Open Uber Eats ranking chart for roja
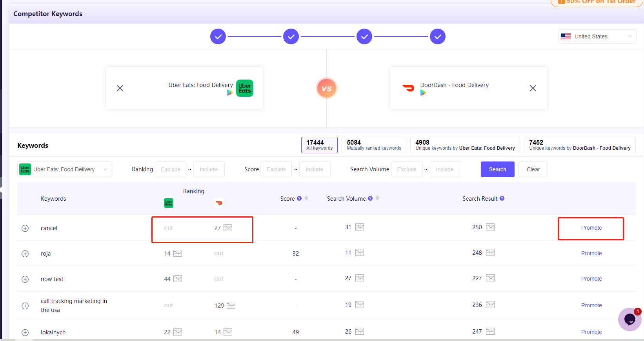Image resolution: width=644 pixels, height=341 pixels. 178,253
